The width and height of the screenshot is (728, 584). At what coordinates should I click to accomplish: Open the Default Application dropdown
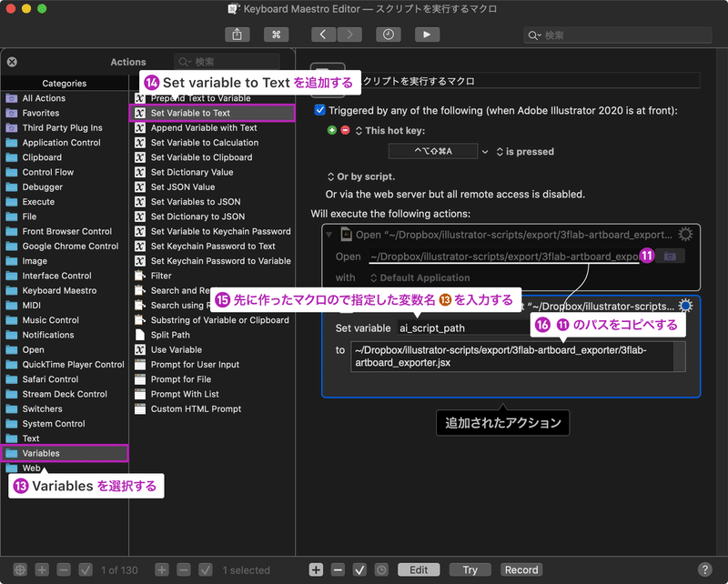pos(420,277)
